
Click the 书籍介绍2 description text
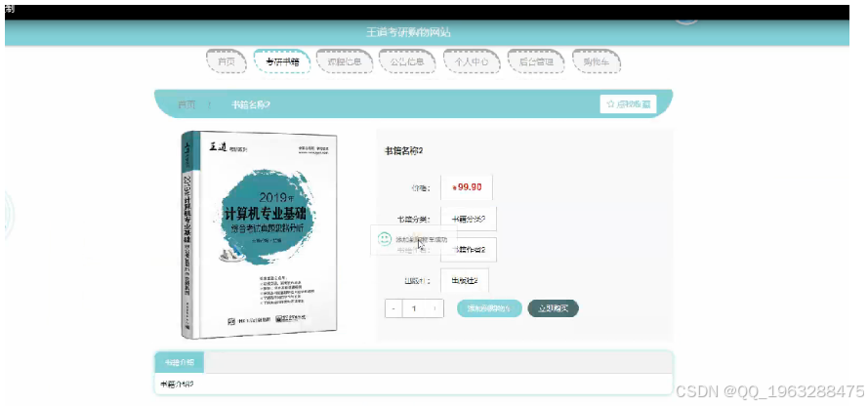tap(177, 384)
